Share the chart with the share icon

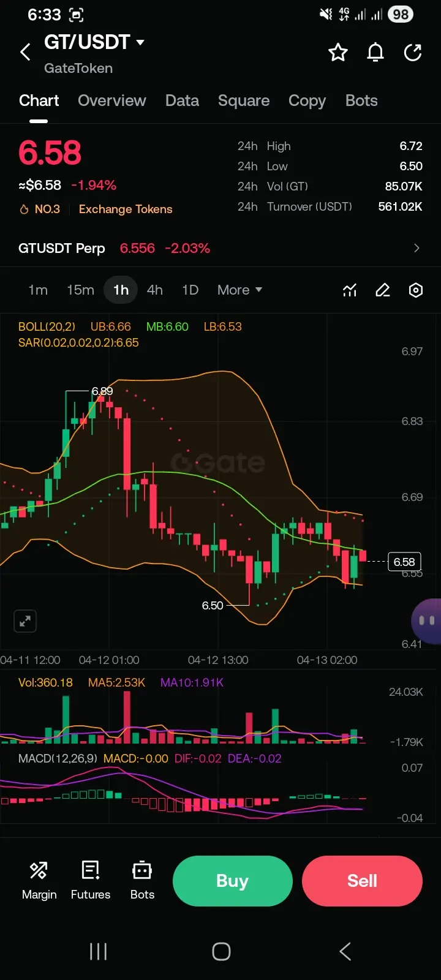(413, 53)
